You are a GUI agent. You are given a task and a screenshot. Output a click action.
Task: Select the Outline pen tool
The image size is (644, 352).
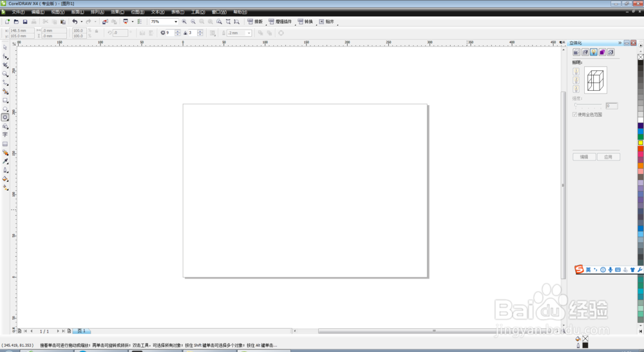tap(5, 170)
